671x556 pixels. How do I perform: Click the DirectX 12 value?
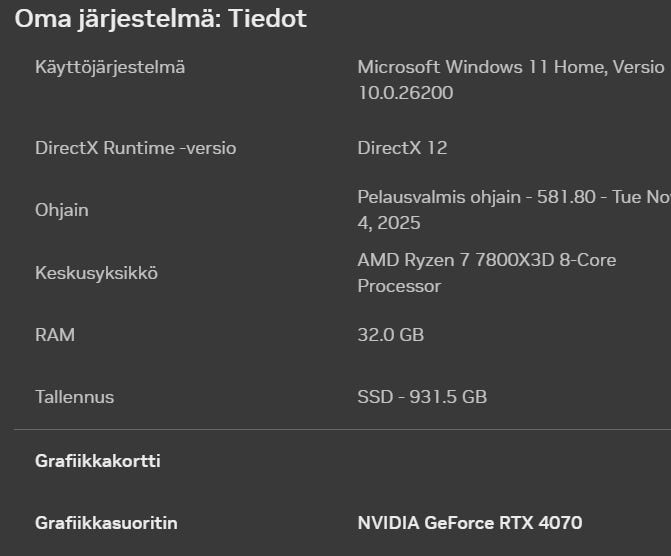pyautogui.click(x=402, y=148)
